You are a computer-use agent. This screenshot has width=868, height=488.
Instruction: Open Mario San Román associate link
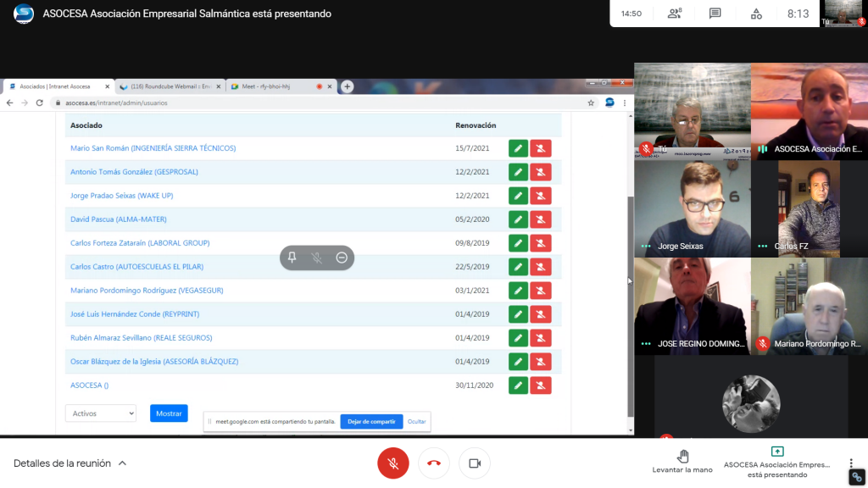point(153,148)
